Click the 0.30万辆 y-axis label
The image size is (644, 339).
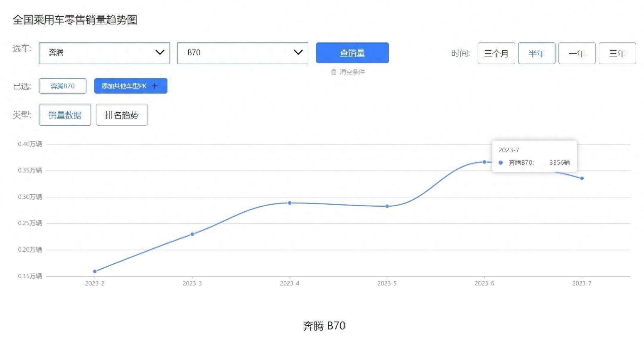pyautogui.click(x=30, y=197)
